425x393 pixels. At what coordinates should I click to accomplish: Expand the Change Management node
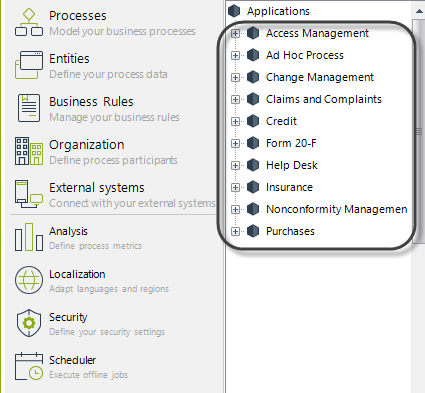click(235, 77)
